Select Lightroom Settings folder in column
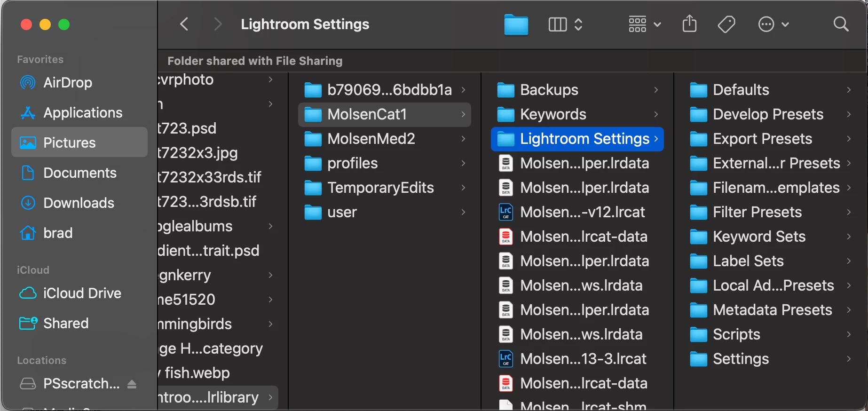The image size is (868, 411). point(577,139)
